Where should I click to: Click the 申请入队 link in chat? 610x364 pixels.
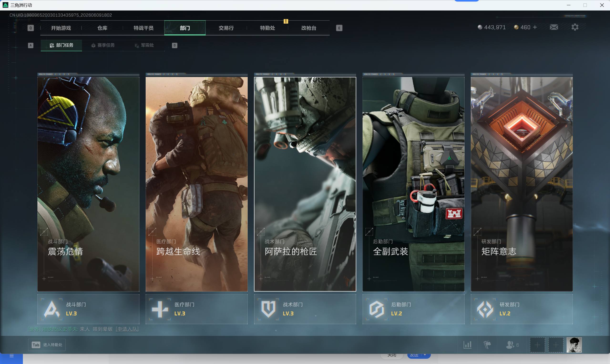(x=127, y=329)
